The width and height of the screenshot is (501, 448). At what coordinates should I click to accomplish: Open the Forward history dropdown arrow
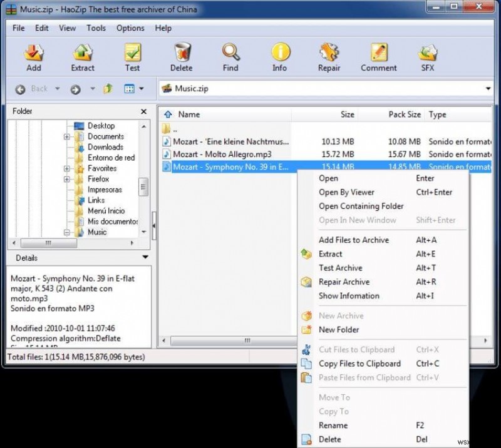(93, 88)
